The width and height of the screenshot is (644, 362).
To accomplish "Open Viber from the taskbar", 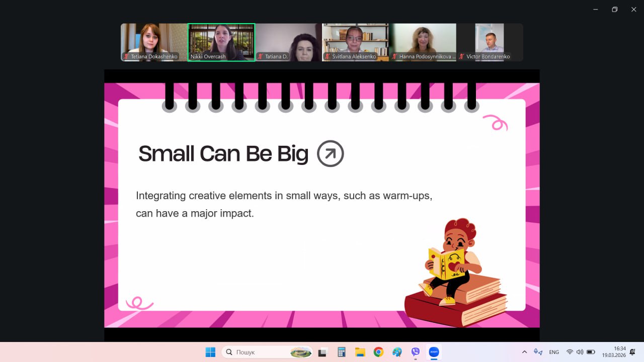I will [x=415, y=352].
